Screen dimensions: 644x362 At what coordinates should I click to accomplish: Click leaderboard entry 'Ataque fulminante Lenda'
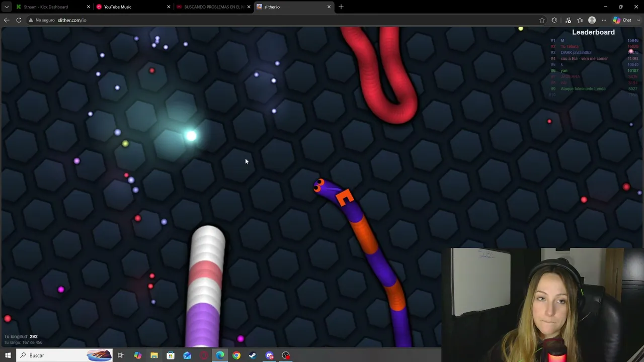[x=583, y=88]
